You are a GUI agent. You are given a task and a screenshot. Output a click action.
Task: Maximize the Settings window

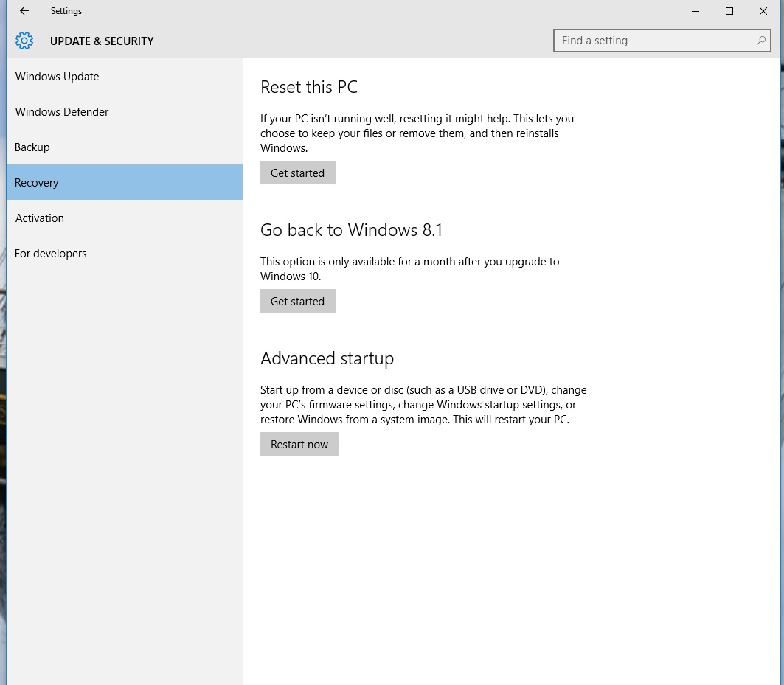[x=729, y=11]
